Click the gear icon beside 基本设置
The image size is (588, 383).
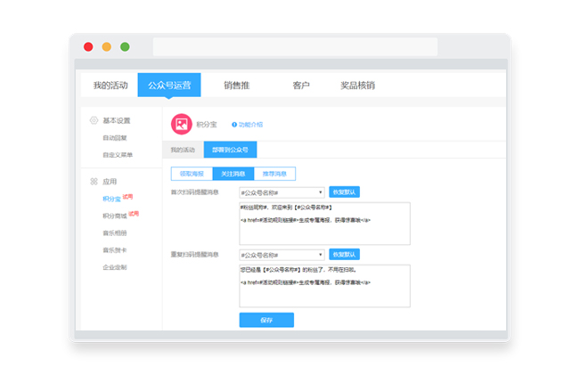94,120
